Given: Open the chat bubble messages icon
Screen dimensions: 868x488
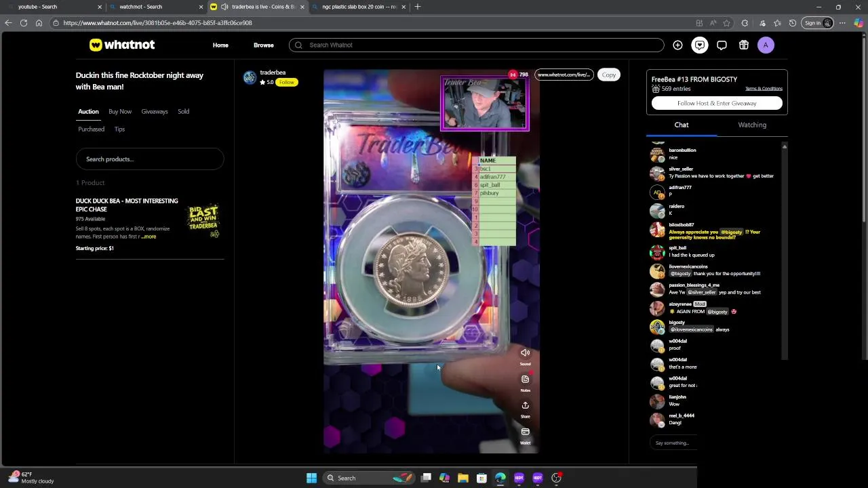Looking at the screenshot, I should pos(722,45).
